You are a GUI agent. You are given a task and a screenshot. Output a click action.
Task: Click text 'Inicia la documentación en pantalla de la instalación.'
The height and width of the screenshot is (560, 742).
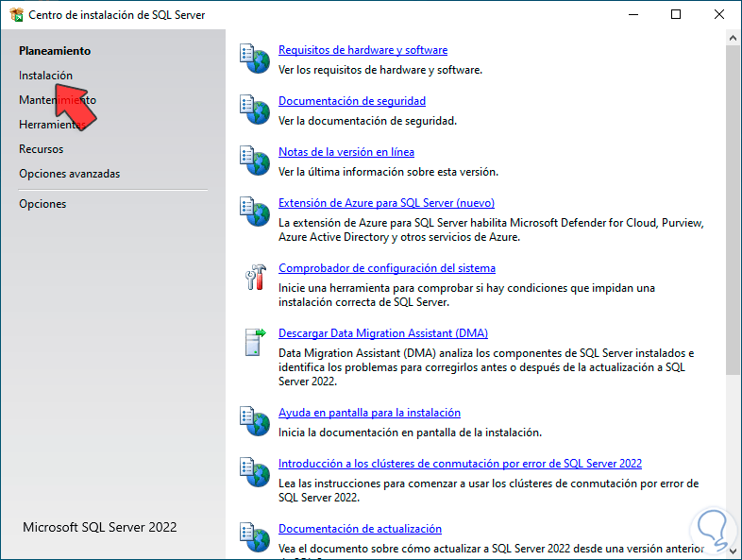click(411, 433)
